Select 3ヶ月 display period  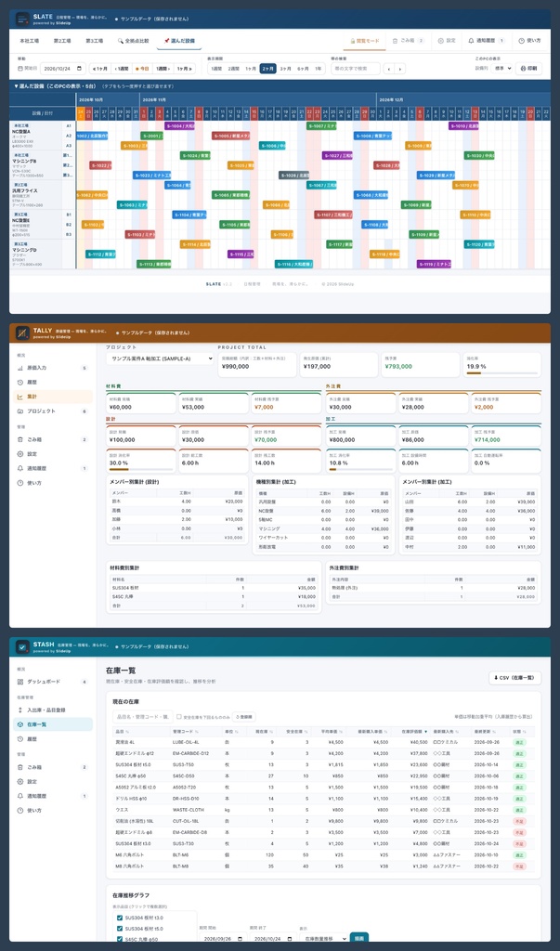click(x=285, y=69)
